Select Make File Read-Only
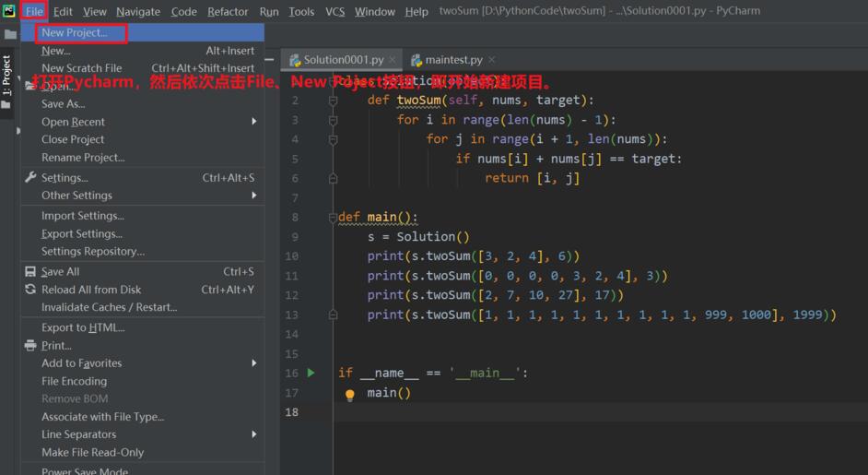 [142, 452]
